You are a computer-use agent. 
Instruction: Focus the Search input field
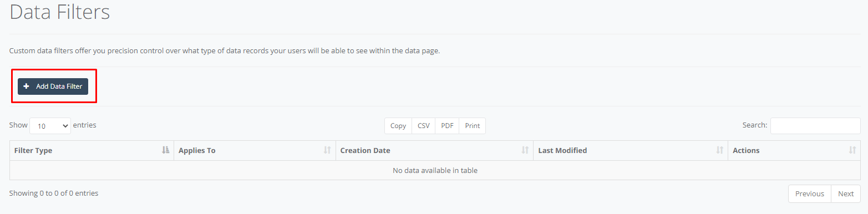(815, 126)
